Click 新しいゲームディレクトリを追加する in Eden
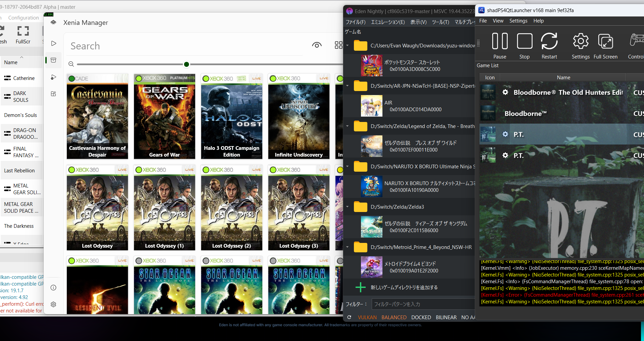This screenshot has height=341, width=644. [x=404, y=288]
